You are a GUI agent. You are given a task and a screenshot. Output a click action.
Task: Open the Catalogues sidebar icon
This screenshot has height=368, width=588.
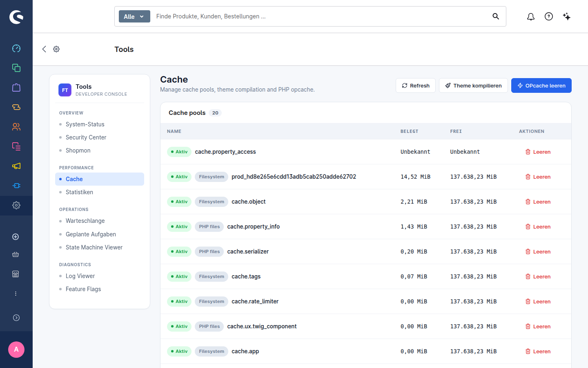point(16,68)
